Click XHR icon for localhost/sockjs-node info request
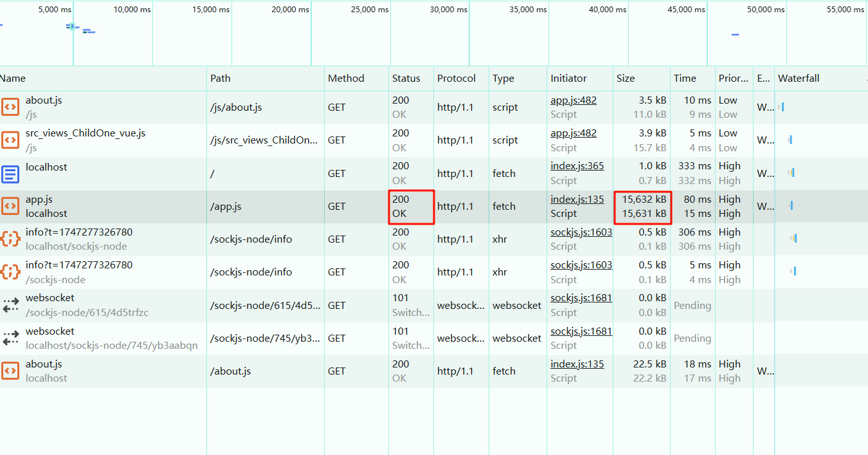 point(10,239)
